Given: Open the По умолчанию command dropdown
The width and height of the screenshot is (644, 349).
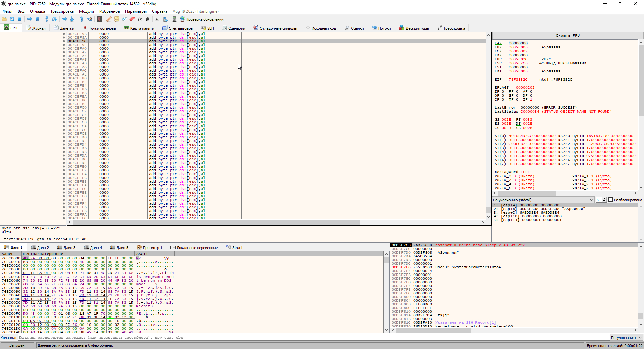Looking at the screenshot, I should [x=626, y=338].
